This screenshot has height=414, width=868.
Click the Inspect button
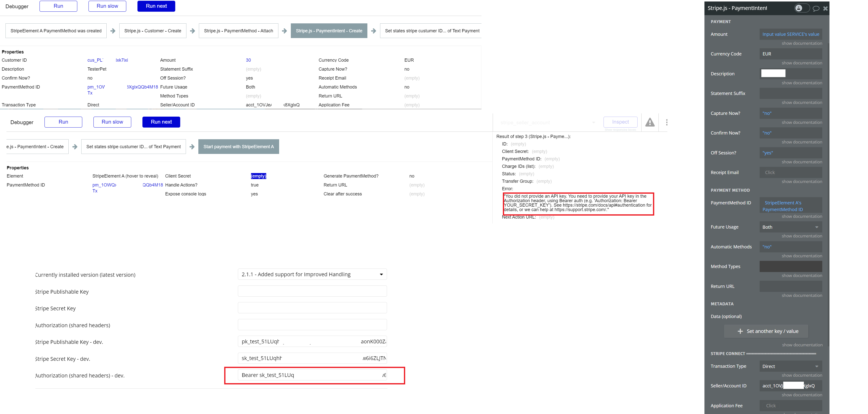pyautogui.click(x=620, y=122)
